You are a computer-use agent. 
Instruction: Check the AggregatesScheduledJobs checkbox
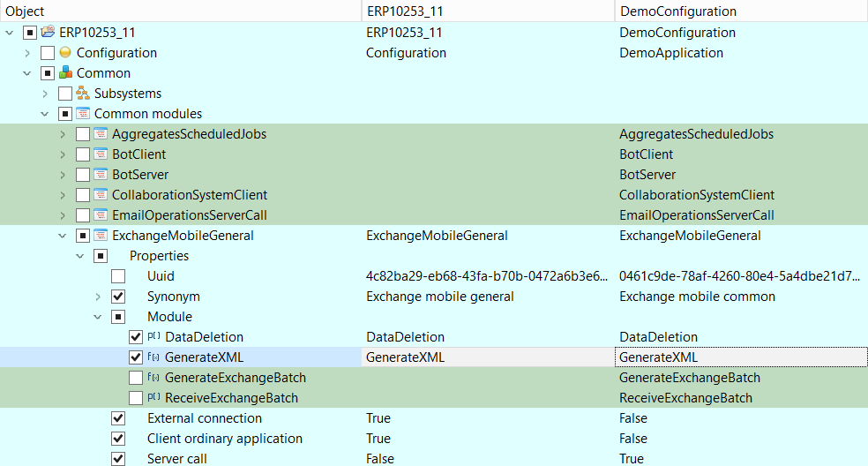click(x=83, y=134)
